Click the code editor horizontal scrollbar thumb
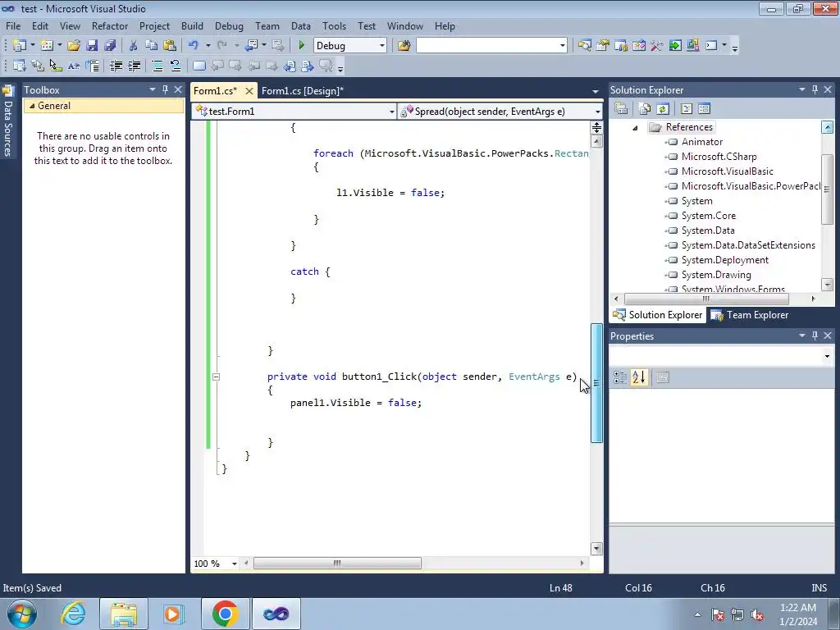The image size is (840, 630). click(337, 563)
